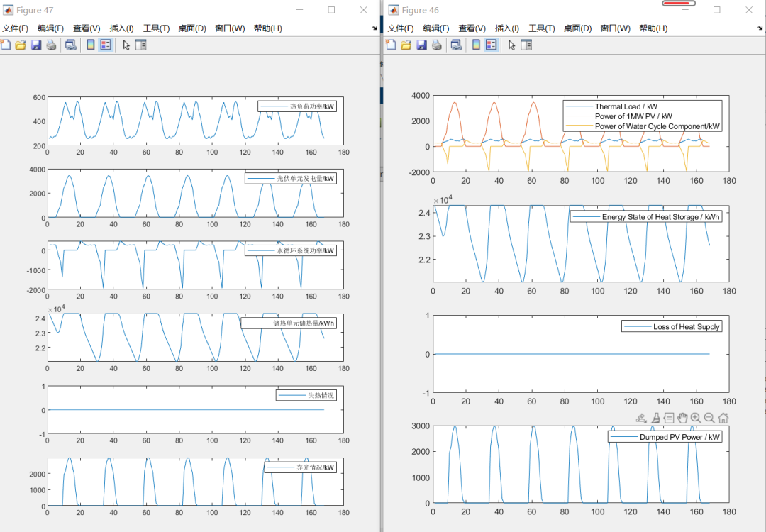Print figure icon in Figure 46 toolbar
Image resolution: width=766 pixels, height=532 pixels.
[437, 45]
